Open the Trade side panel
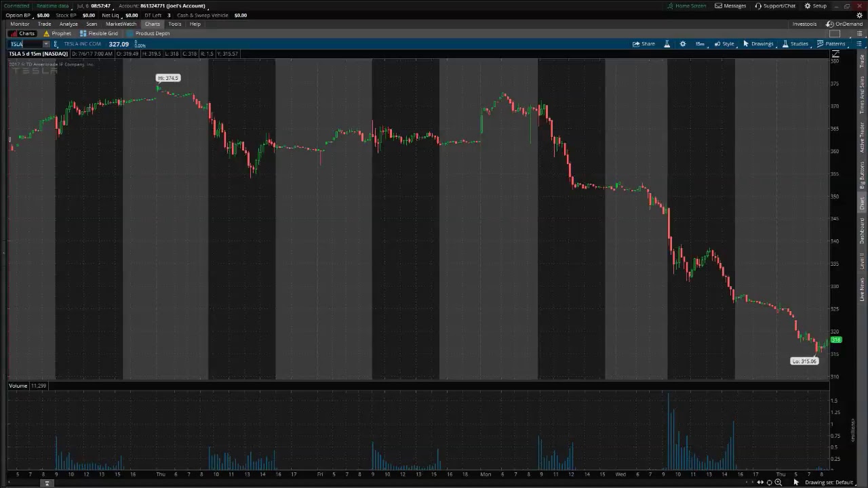868x488 pixels. tap(862, 61)
